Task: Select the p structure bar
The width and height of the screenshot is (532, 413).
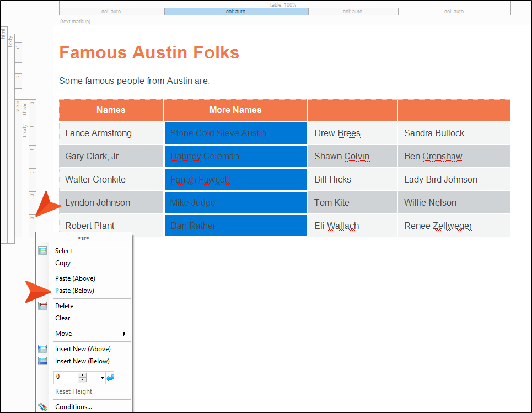Action: [18, 81]
